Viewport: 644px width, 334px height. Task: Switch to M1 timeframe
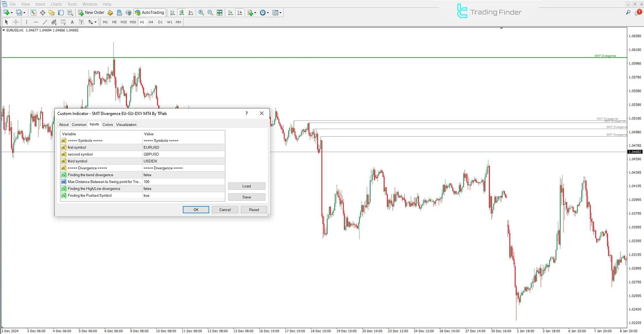pyautogui.click(x=105, y=22)
